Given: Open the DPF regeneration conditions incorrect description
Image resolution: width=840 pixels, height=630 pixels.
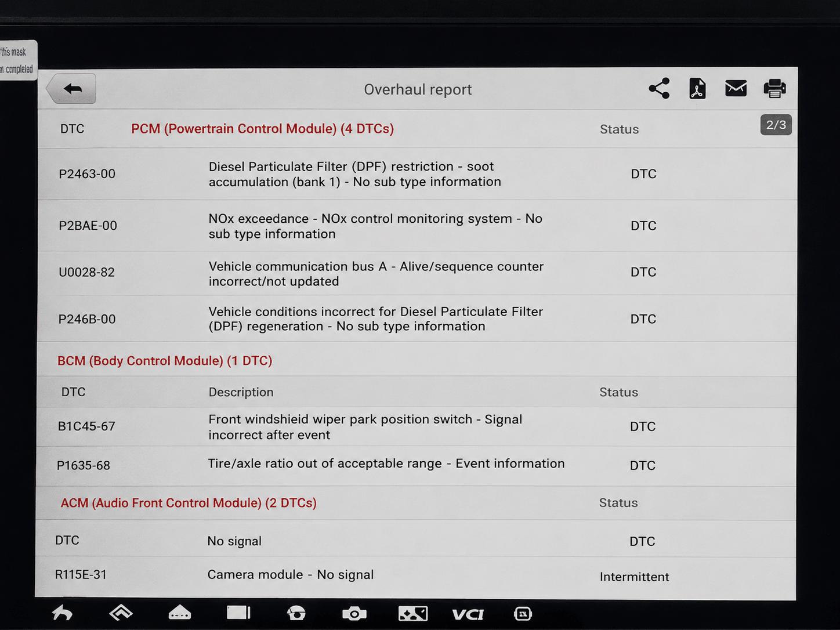Looking at the screenshot, I should 376,319.
